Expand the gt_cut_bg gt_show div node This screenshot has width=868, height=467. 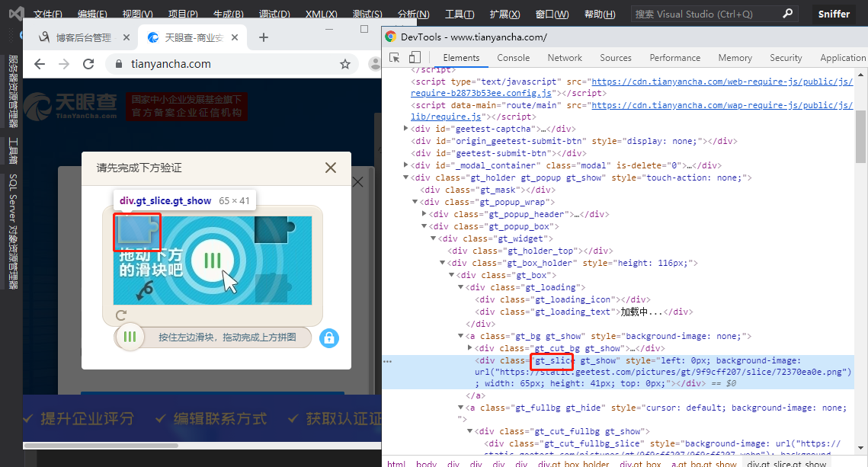click(470, 347)
